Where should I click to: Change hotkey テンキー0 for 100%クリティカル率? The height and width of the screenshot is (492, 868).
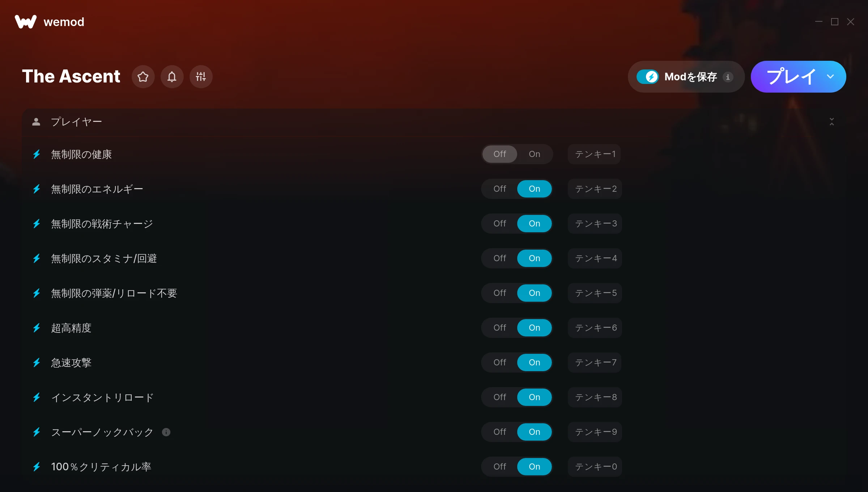[x=595, y=467]
